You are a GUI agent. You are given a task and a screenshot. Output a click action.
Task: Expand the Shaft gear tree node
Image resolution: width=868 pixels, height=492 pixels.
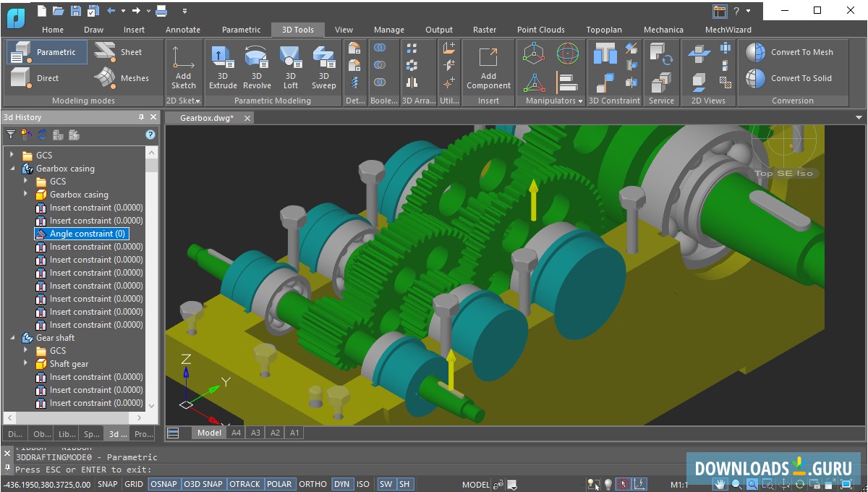[x=26, y=364]
